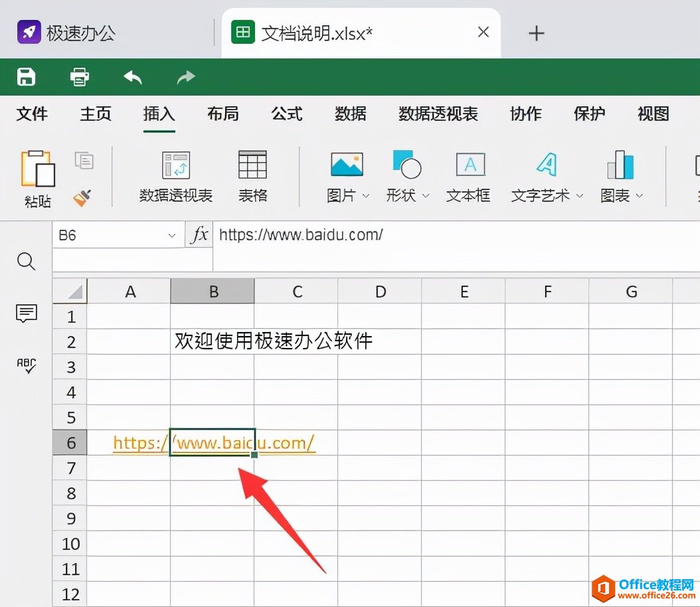Screen dimensions: 700x607
Task: Open the Comments icon in sidebar
Action: pos(25,313)
